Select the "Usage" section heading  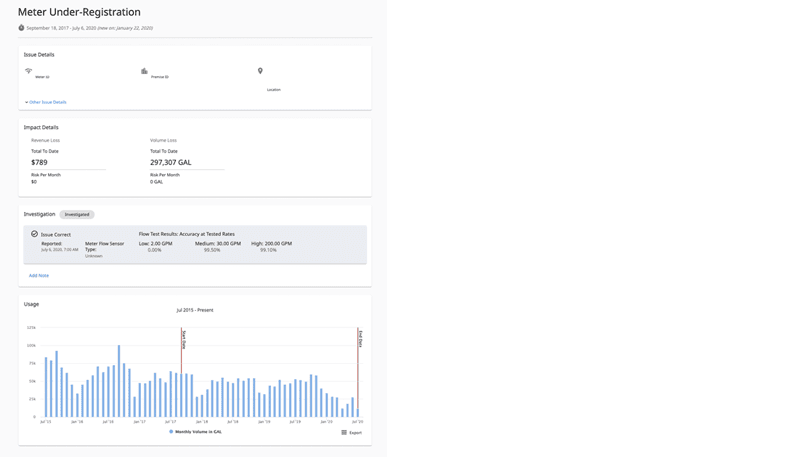click(x=31, y=304)
